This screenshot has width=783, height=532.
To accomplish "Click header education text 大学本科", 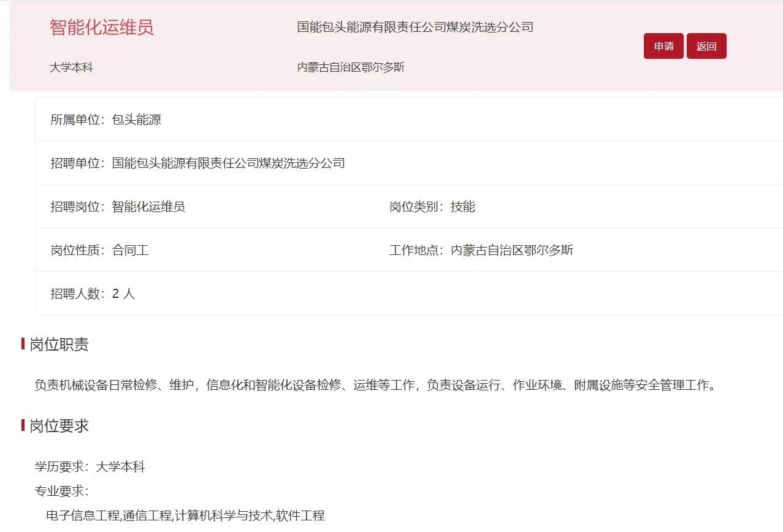I will [71, 67].
